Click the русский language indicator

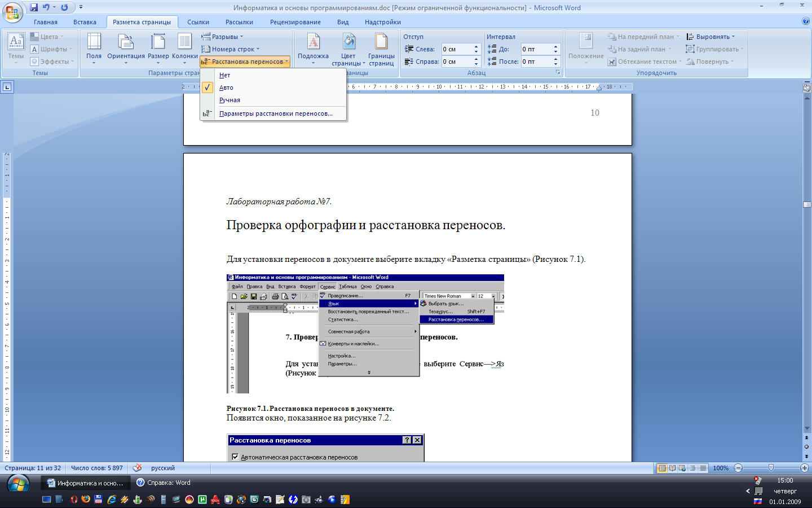[x=163, y=468]
